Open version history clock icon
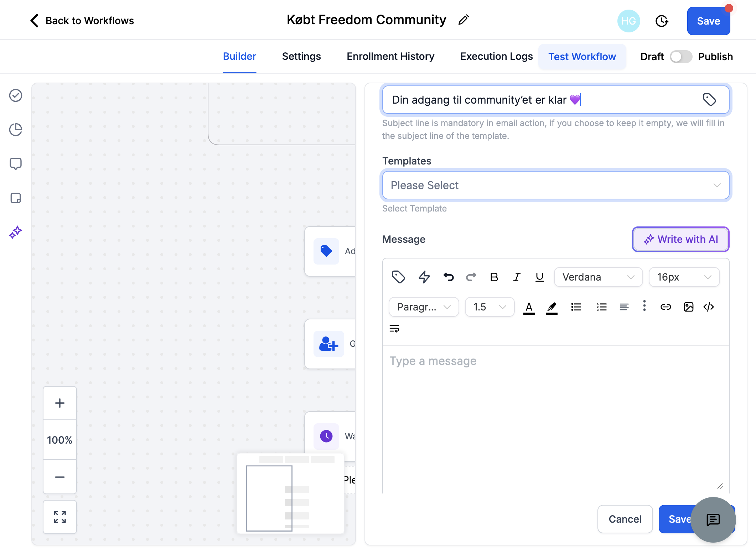 pos(662,21)
